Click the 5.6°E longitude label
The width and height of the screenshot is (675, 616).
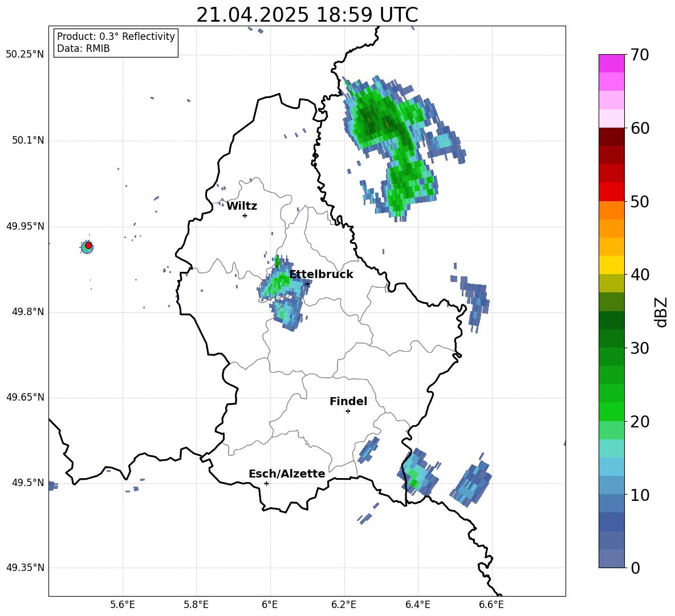point(123,605)
